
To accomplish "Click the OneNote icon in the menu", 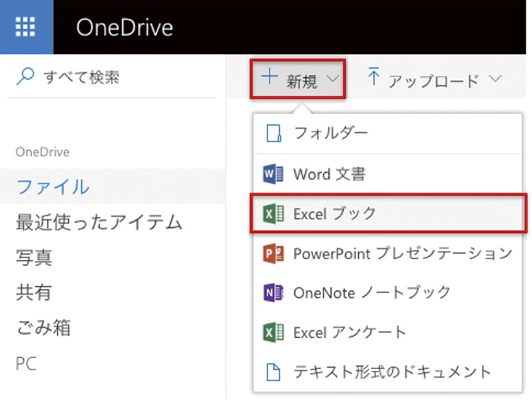I will click(273, 293).
